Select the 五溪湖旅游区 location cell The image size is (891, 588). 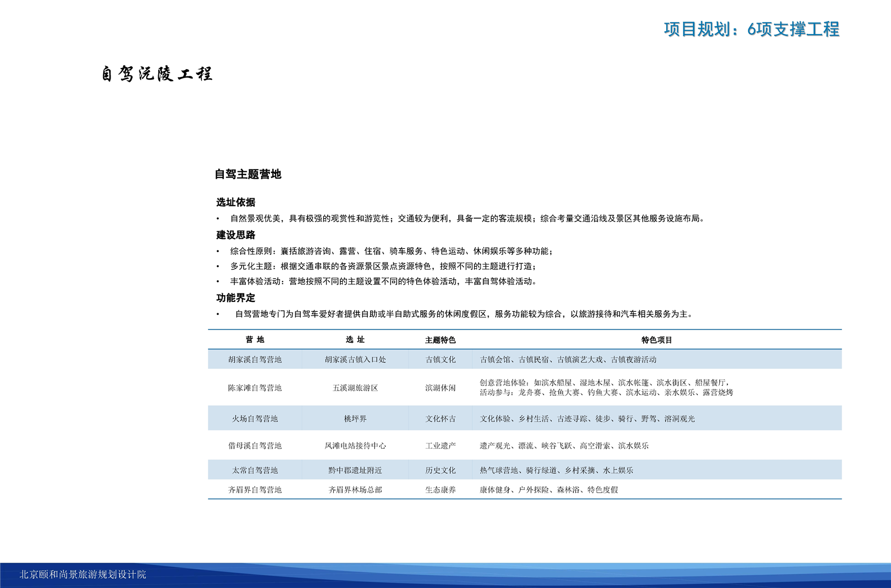click(355, 388)
